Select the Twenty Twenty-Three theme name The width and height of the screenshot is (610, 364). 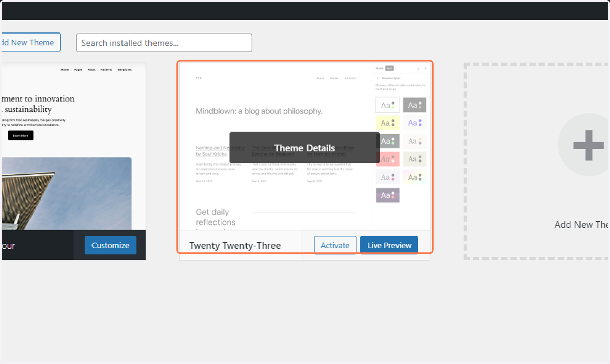(235, 246)
